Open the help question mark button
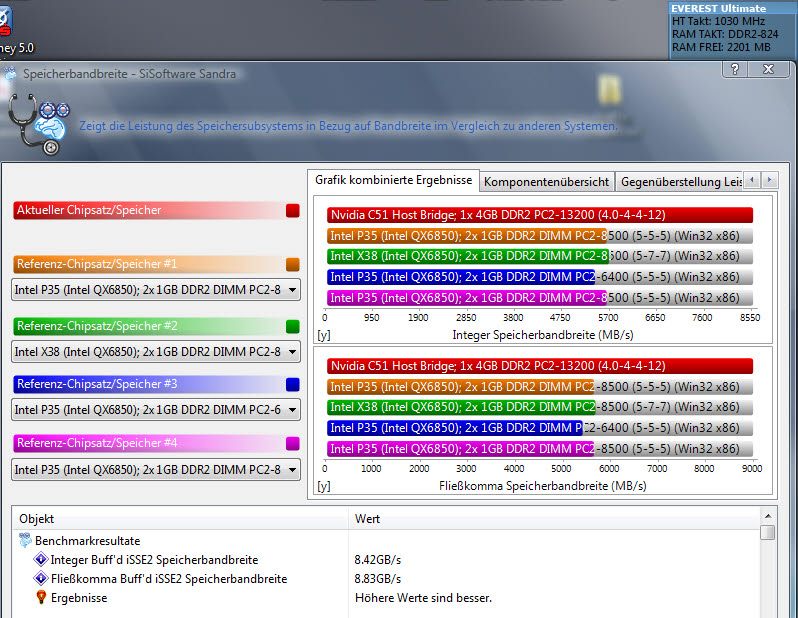 (735, 69)
